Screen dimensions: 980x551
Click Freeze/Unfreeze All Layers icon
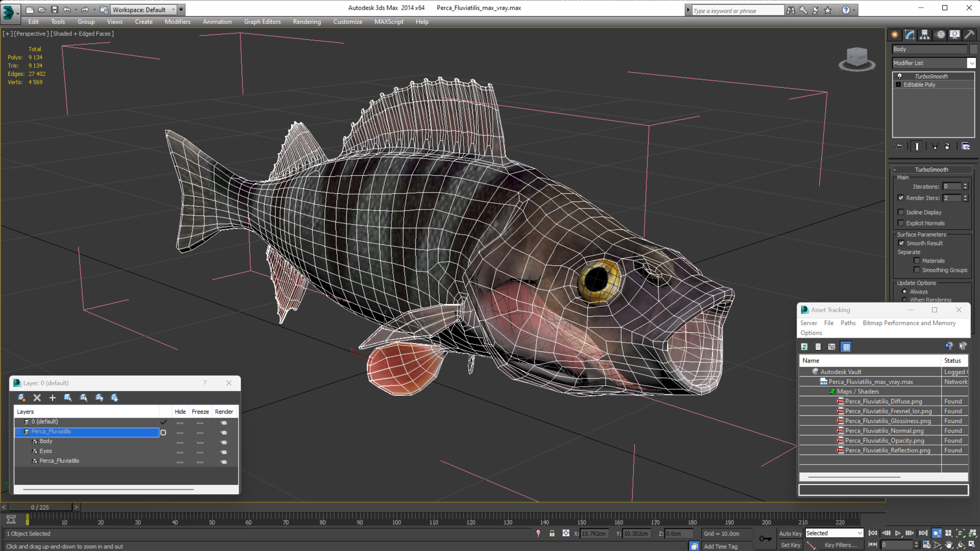click(x=114, y=398)
